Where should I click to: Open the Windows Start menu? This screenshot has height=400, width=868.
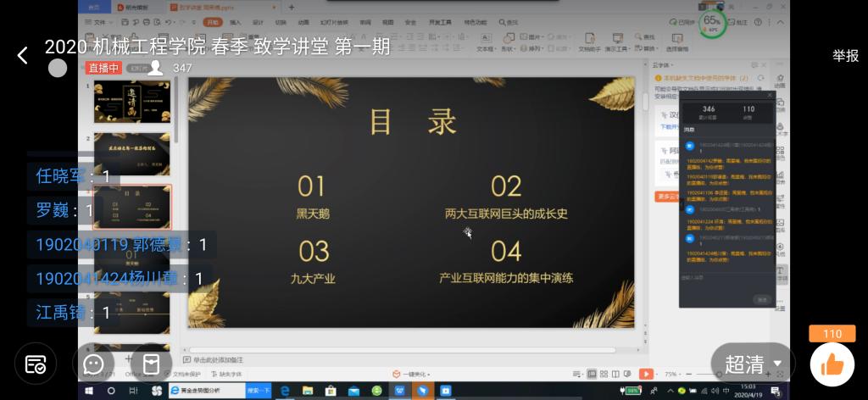point(88,391)
